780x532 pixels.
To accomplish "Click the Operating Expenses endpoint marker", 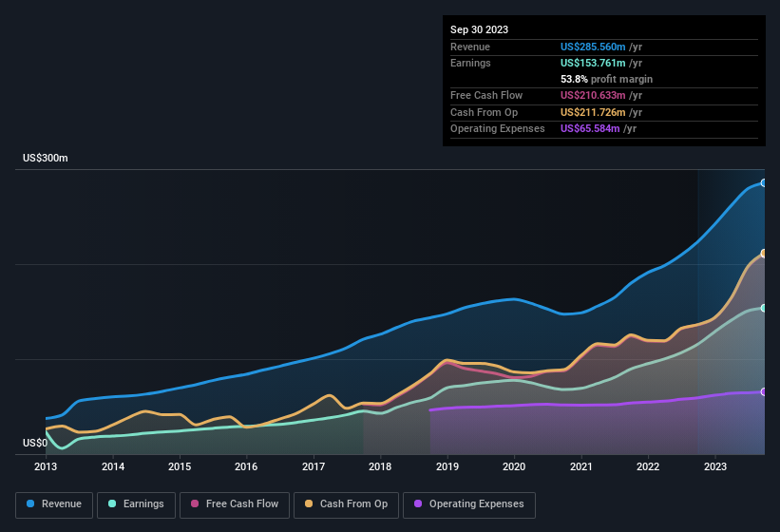I will pyautogui.click(x=764, y=391).
